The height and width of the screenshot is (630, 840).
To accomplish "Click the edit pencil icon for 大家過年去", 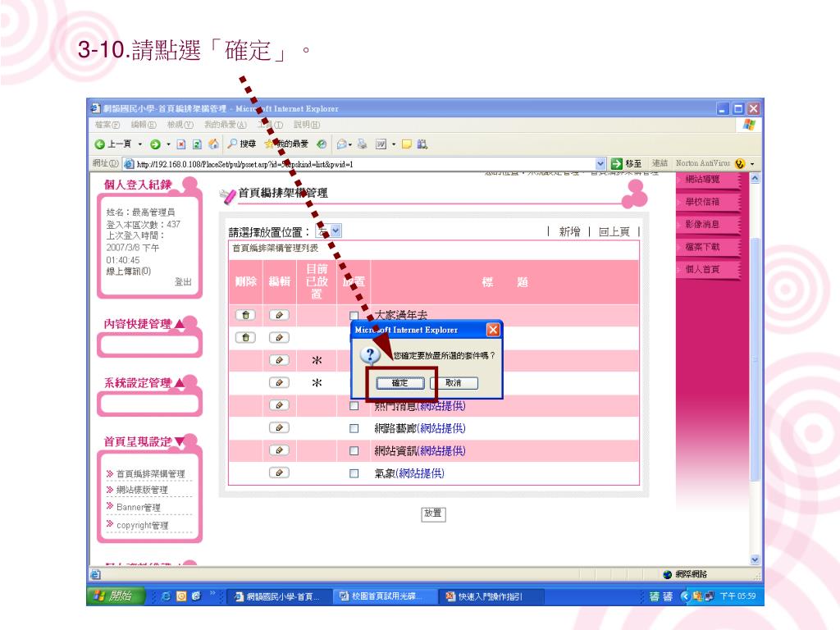I will (x=279, y=315).
